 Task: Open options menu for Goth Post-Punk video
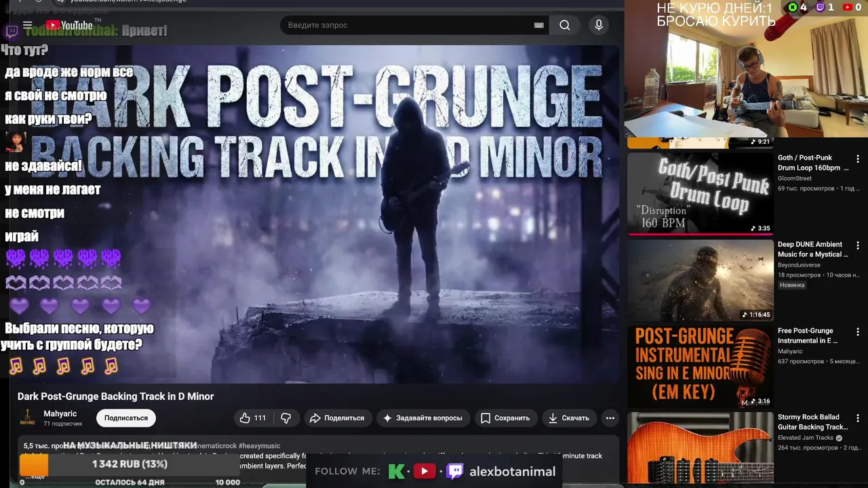pyautogui.click(x=858, y=159)
